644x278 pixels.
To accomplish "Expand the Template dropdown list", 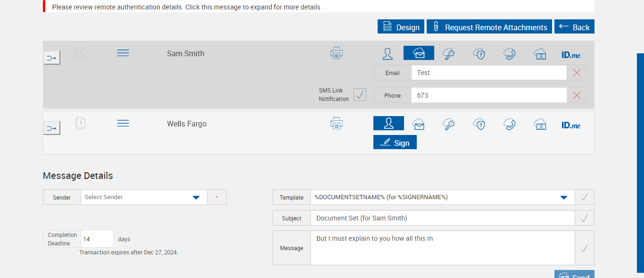I will click(x=563, y=197).
